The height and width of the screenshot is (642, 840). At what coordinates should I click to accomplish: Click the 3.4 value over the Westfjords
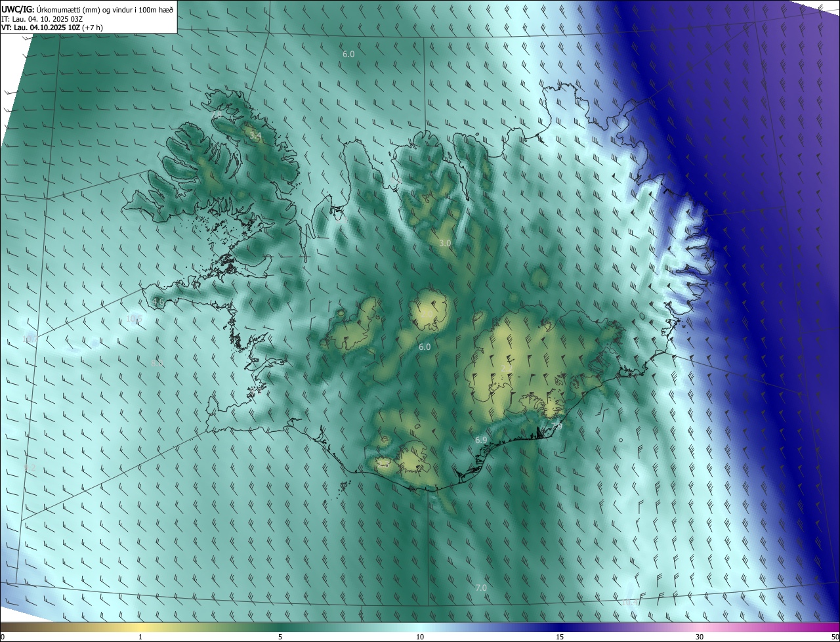point(255,136)
